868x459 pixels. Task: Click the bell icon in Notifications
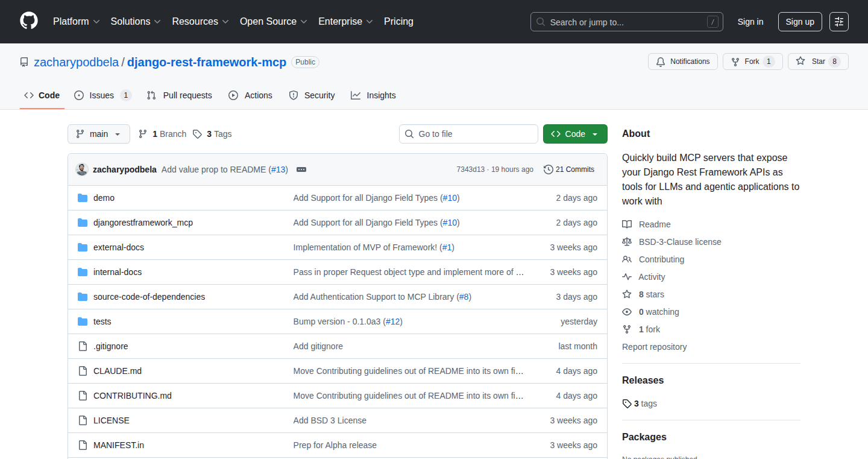click(661, 62)
